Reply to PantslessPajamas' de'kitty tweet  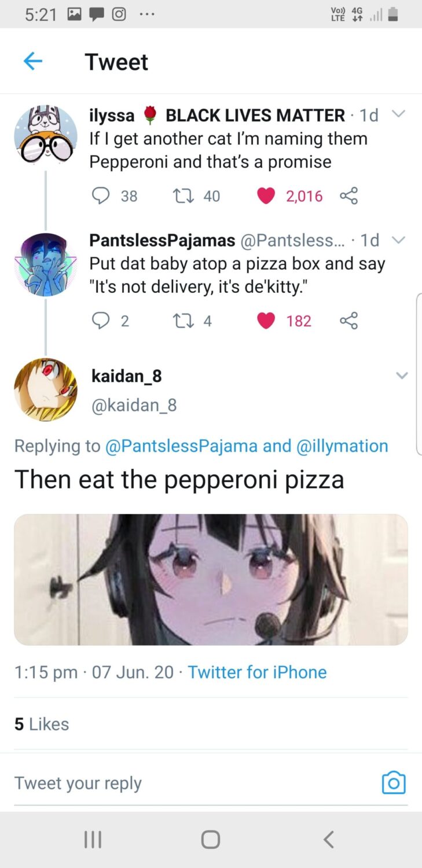[x=101, y=321]
